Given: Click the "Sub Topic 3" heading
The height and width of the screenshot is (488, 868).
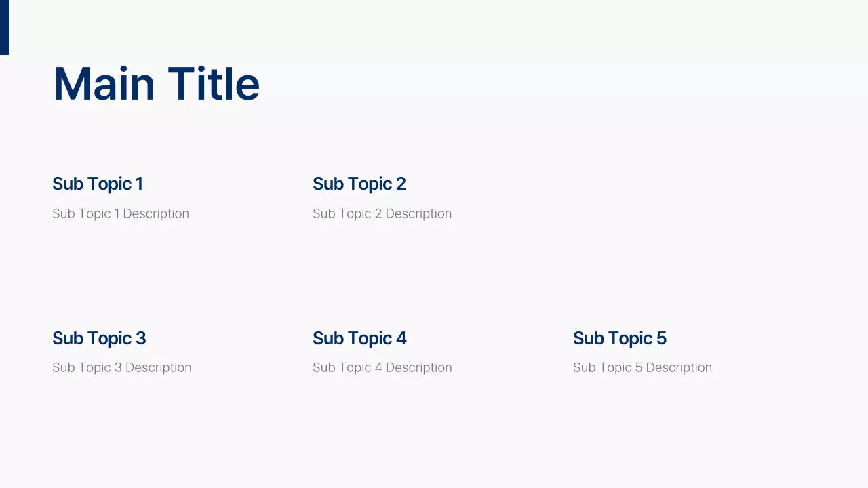Looking at the screenshot, I should 99,338.
